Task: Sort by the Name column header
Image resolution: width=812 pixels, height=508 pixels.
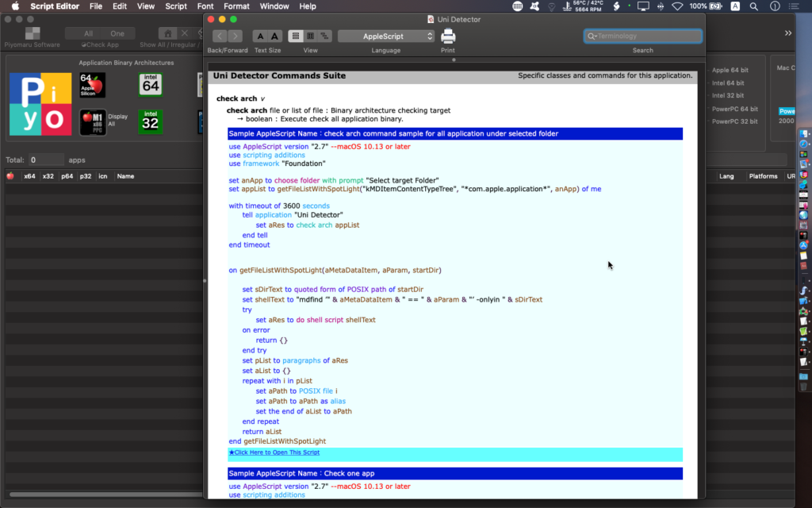Action: coord(125,176)
